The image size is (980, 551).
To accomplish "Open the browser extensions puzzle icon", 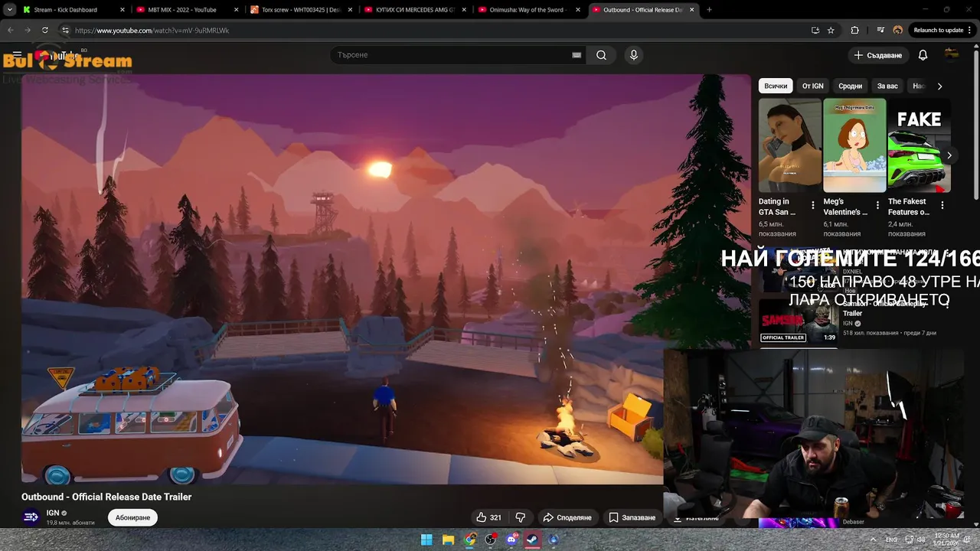I will [x=855, y=30].
